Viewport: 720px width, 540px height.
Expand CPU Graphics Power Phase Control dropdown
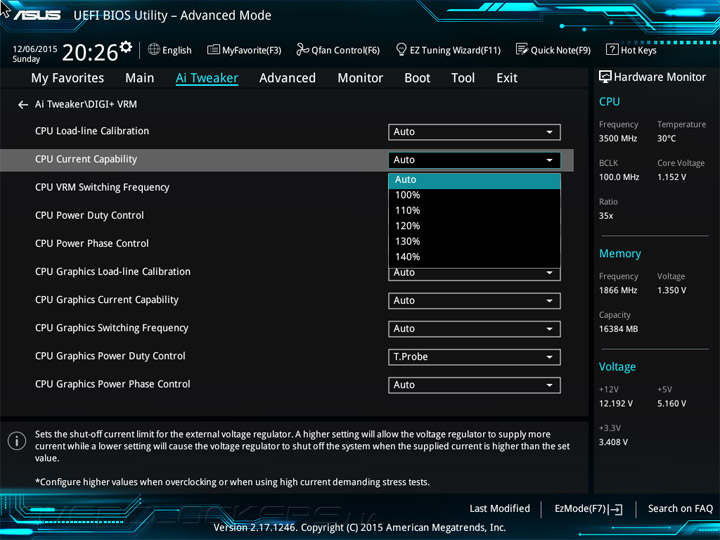coord(474,385)
